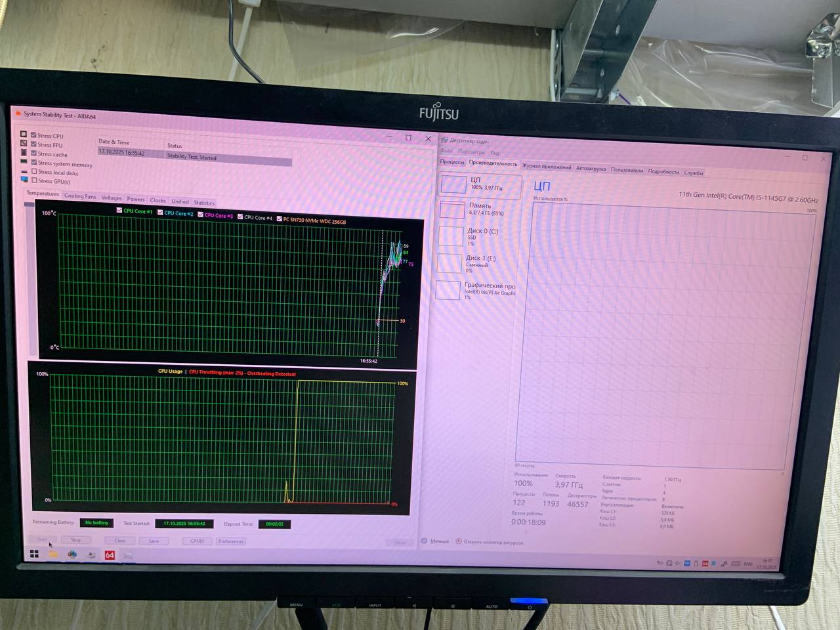840x630 pixels.
Task: Click the Open Resource Monitor icon
Action: (x=459, y=541)
